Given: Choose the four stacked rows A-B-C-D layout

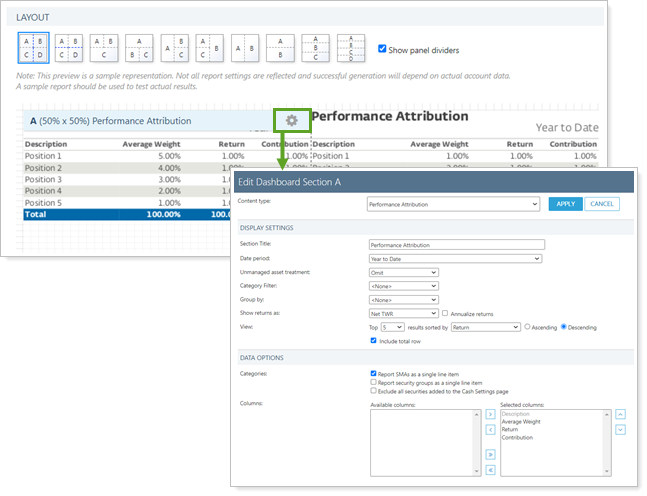Looking at the screenshot, I should (350, 48).
